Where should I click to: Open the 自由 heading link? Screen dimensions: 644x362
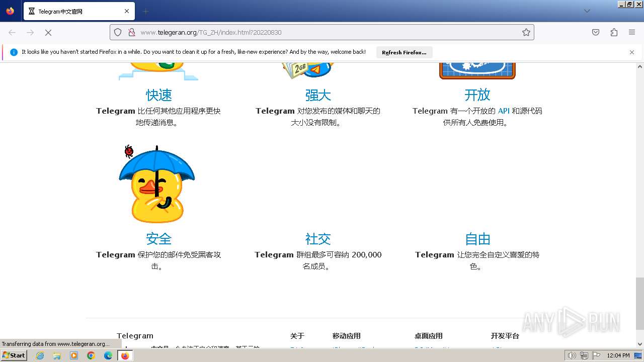(x=477, y=239)
